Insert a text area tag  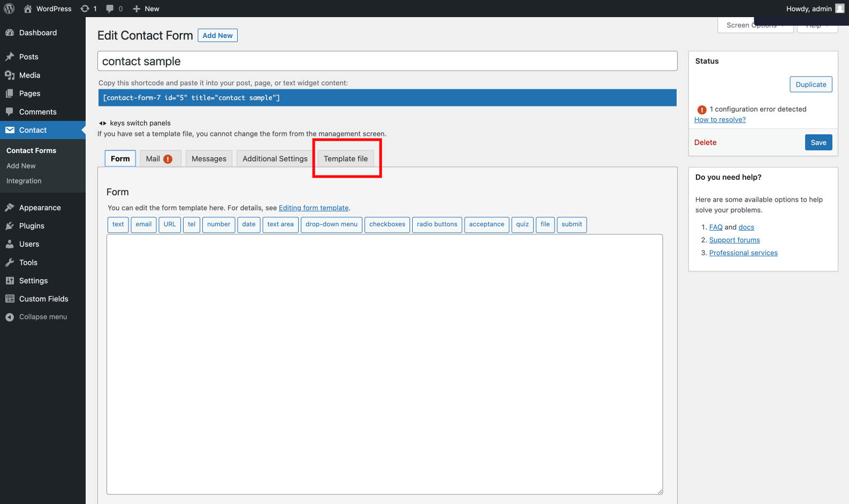point(281,225)
